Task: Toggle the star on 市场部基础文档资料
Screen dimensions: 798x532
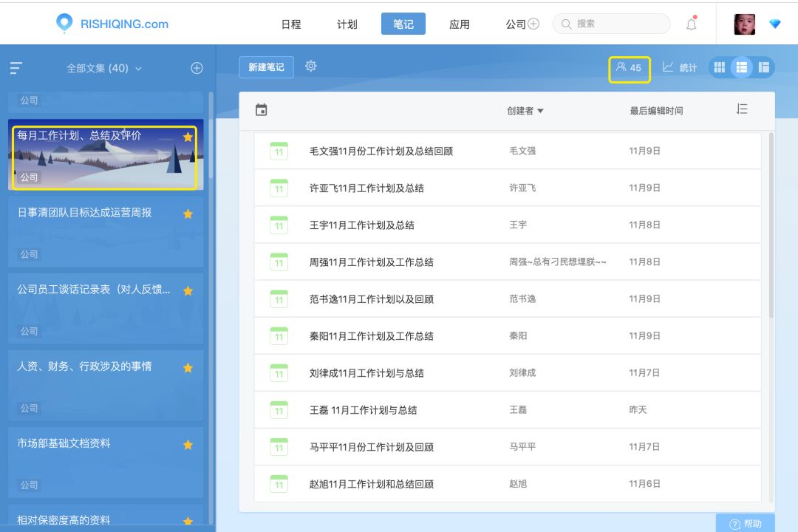Action: (188, 444)
